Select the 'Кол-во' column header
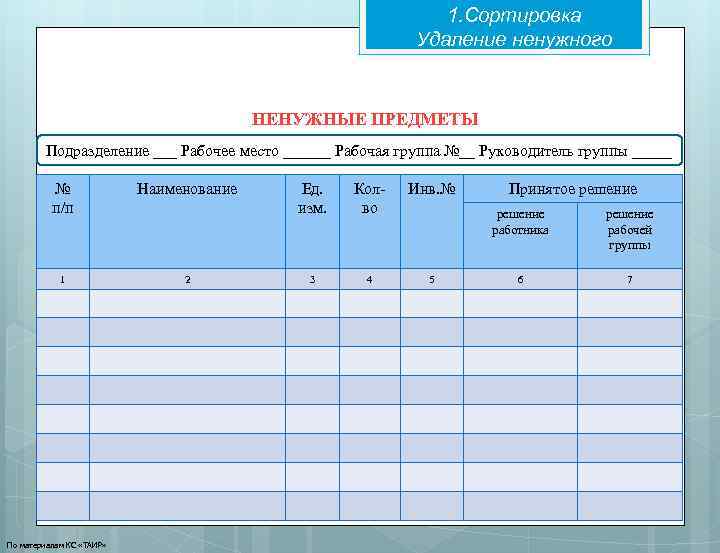720x553 pixels. pos(370,221)
